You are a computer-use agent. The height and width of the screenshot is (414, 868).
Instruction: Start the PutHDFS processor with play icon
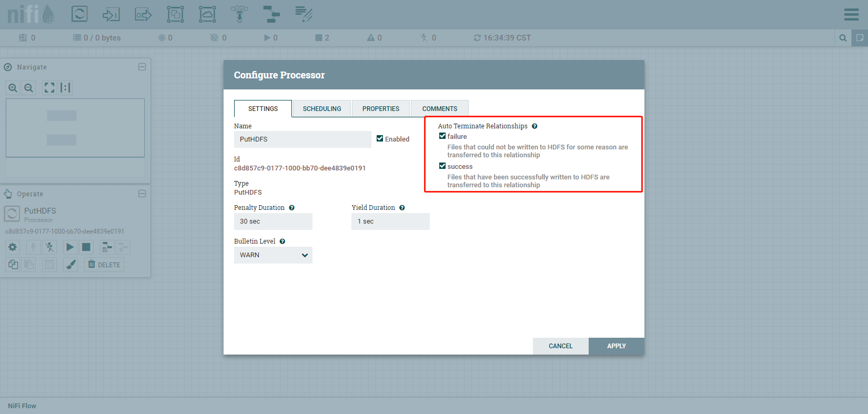pyautogui.click(x=70, y=247)
